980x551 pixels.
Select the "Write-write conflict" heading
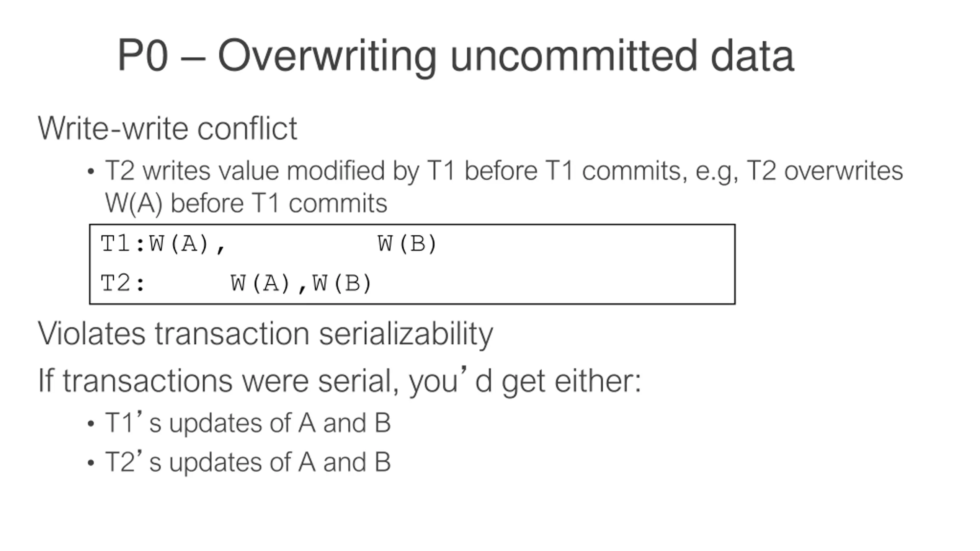tap(167, 129)
